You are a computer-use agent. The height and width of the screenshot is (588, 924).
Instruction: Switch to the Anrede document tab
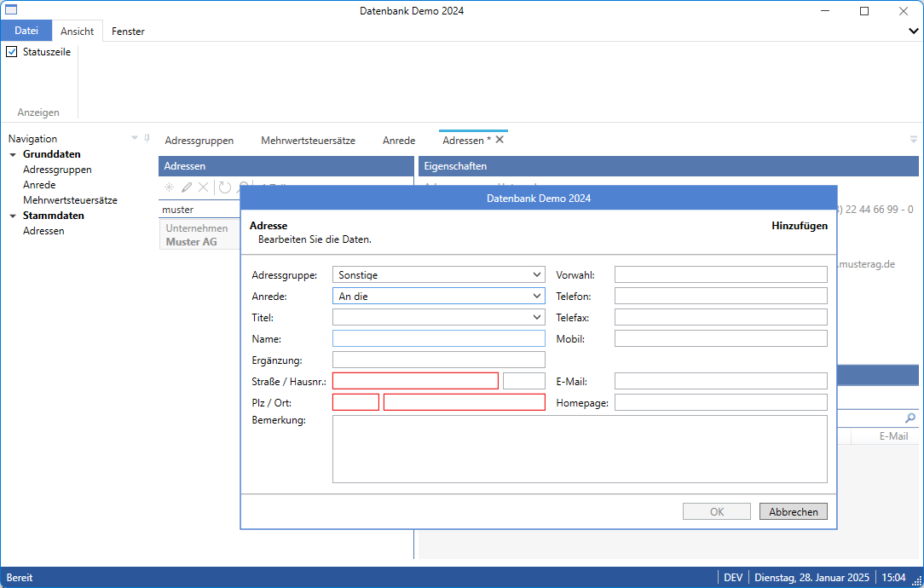(x=399, y=141)
